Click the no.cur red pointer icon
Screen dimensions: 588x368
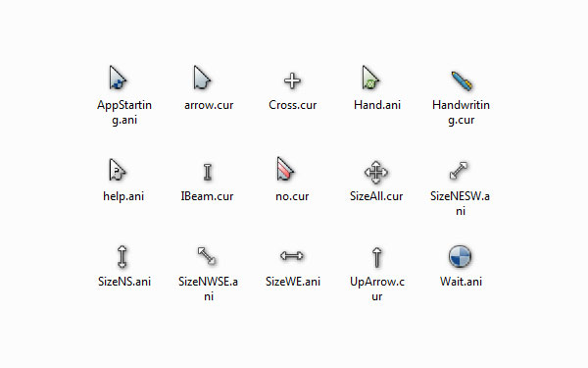(285, 169)
